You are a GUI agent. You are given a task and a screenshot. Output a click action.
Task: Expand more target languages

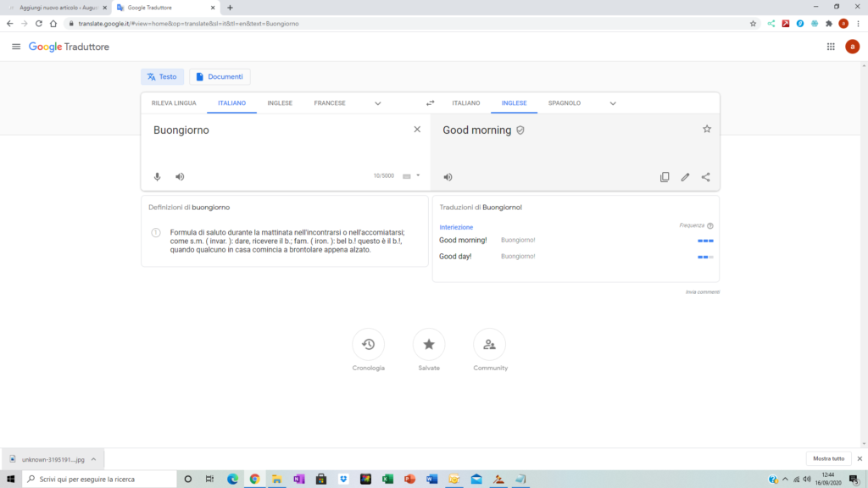tap(613, 103)
